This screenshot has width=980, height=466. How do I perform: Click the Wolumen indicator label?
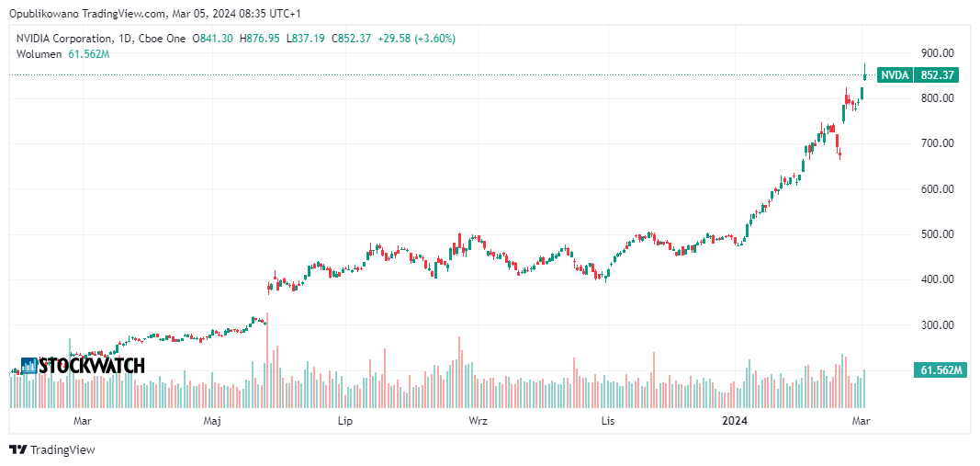(x=39, y=54)
